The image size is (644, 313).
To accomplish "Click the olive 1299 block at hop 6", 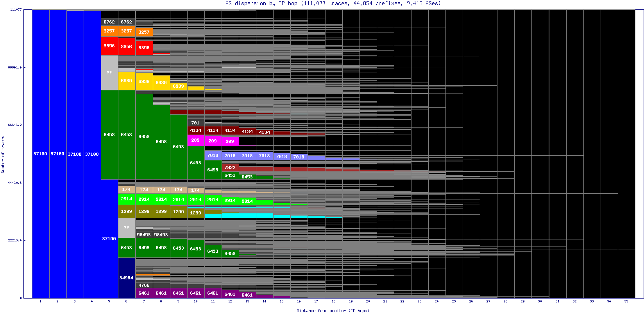I will (x=127, y=211).
